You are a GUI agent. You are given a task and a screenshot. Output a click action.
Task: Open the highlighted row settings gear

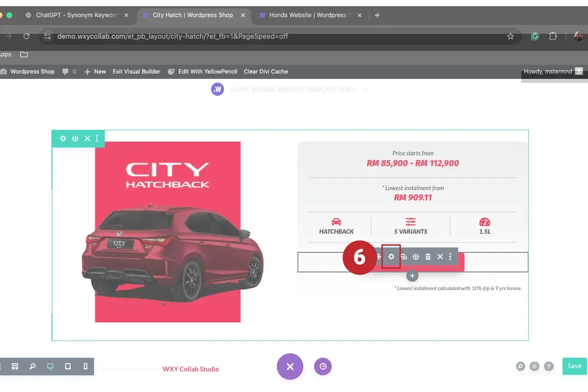click(391, 256)
